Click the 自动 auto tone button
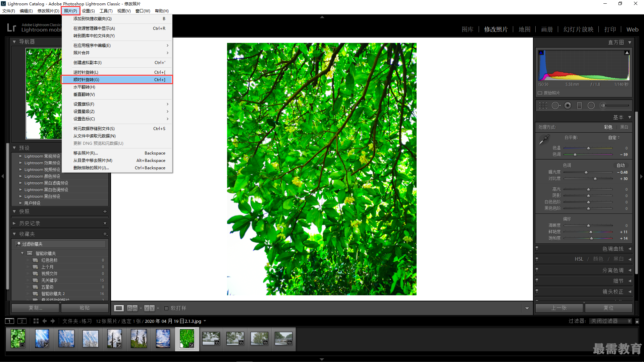 (x=621, y=166)
